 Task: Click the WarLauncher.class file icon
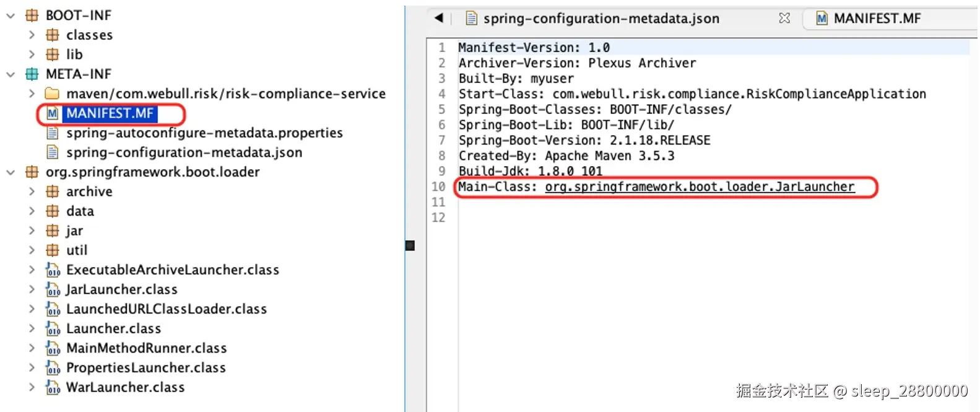click(53, 387)
